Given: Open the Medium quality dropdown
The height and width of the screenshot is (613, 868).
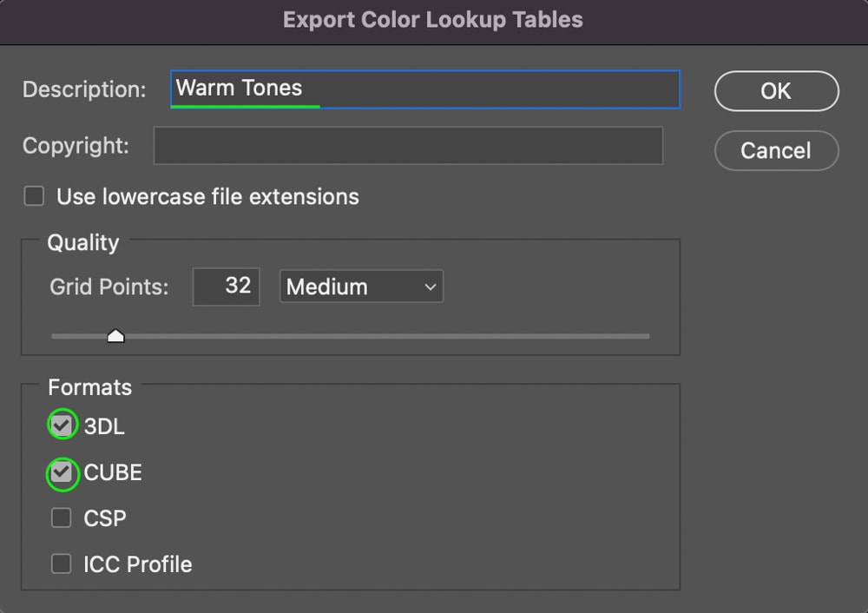Looking at the screenshot, I should (x=361, y=287).
